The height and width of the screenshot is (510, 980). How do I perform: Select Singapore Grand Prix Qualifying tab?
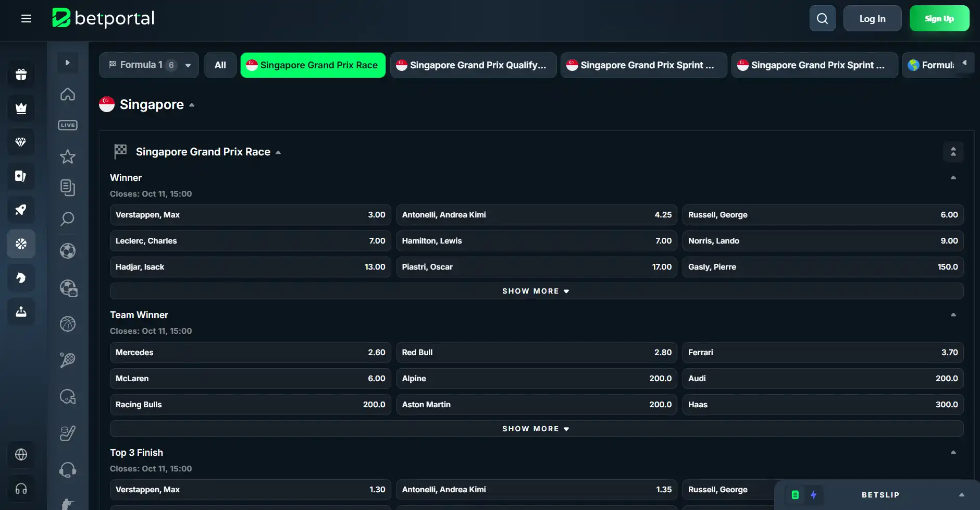tap(473, 65)
